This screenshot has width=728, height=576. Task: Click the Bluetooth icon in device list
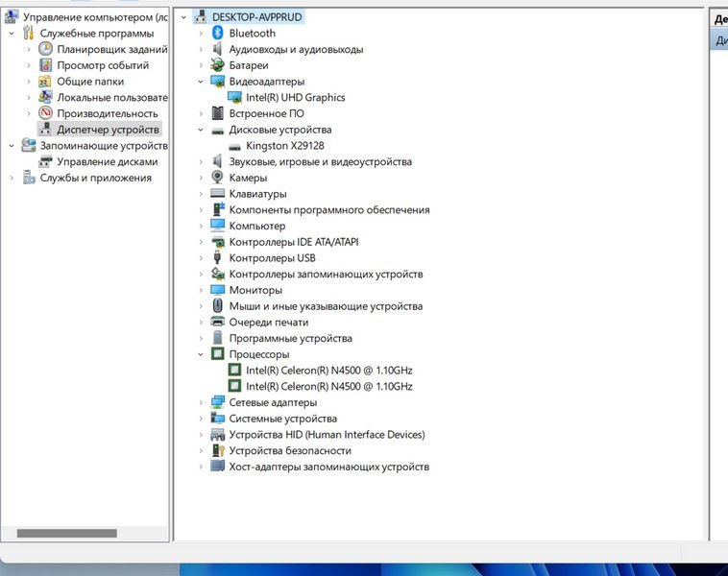tap(217, 34)
